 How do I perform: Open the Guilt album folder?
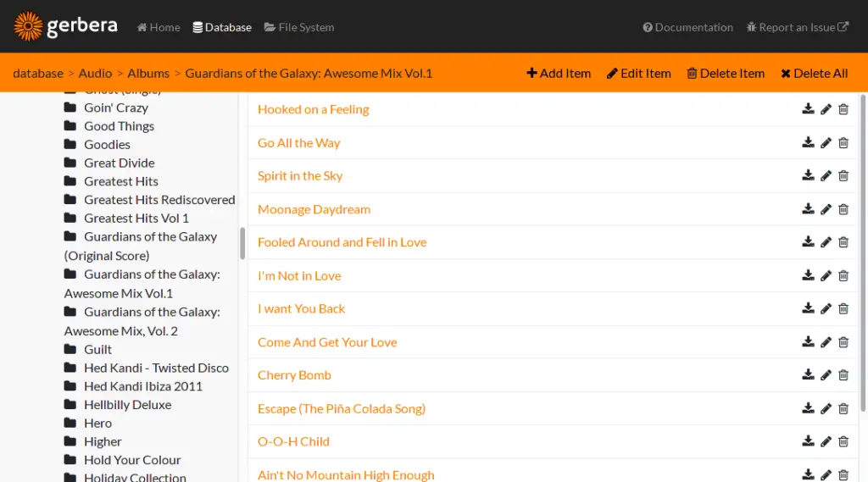tap(88, 349)
